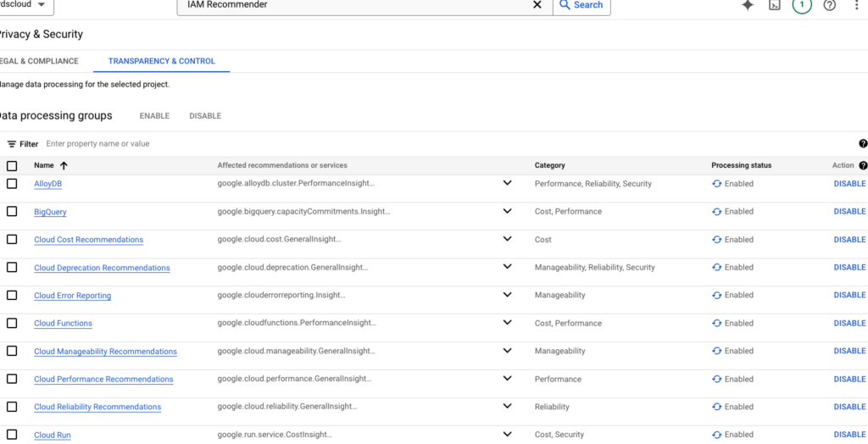
Task: Expand Cloud Deprecation Recommendations services chevron
Action: [507, 267]
